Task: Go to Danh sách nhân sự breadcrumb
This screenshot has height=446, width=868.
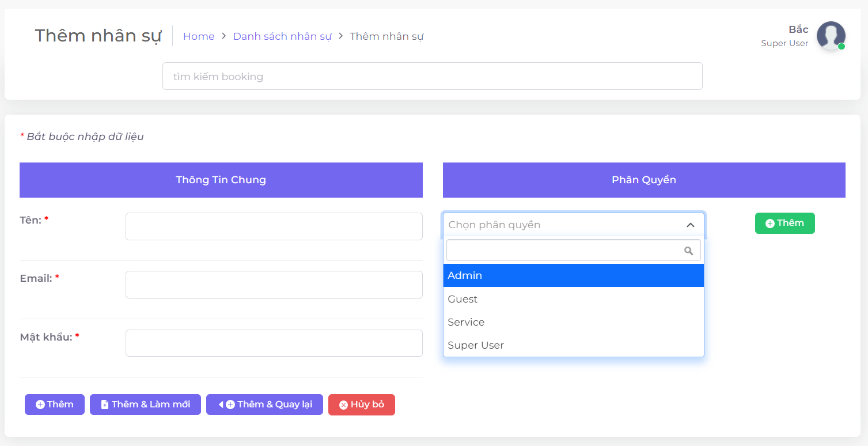Action: (x=282, y=36)
